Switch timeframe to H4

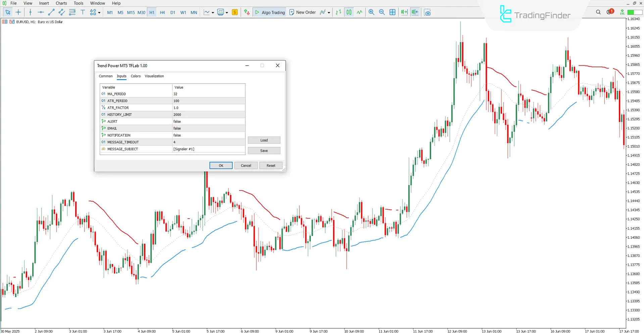click(x=162, y=12)
